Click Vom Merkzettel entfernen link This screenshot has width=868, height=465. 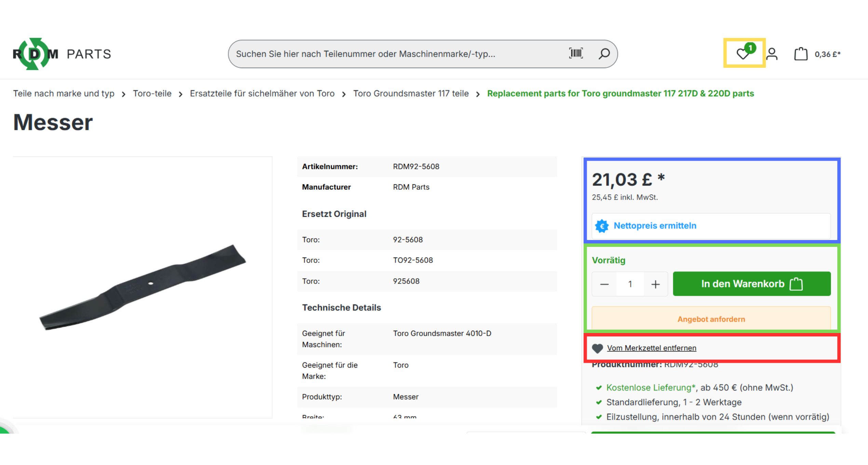click(651, 348)
